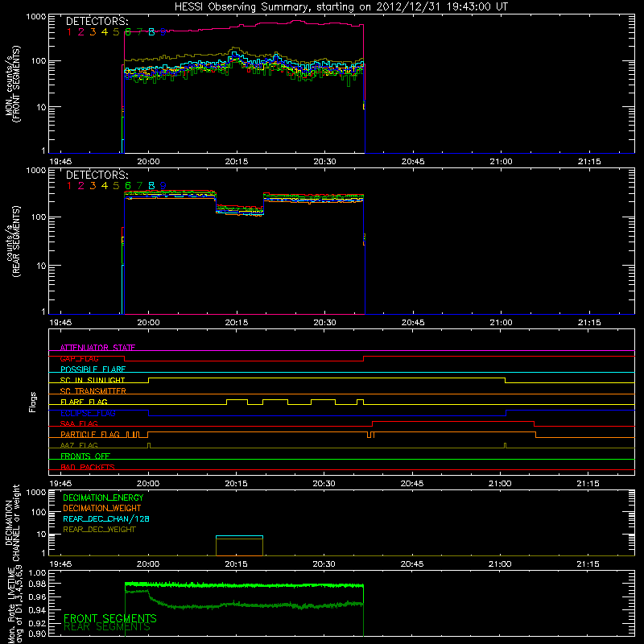Click the cyan REAR_DEC_CHAN step in decimation plot

pyautogui.click(x=239, y=536)
